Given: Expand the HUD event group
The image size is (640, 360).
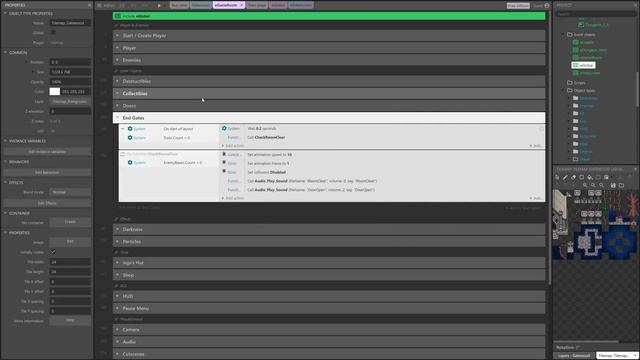Looking at the screenshot, I should (x=117, y=296).
